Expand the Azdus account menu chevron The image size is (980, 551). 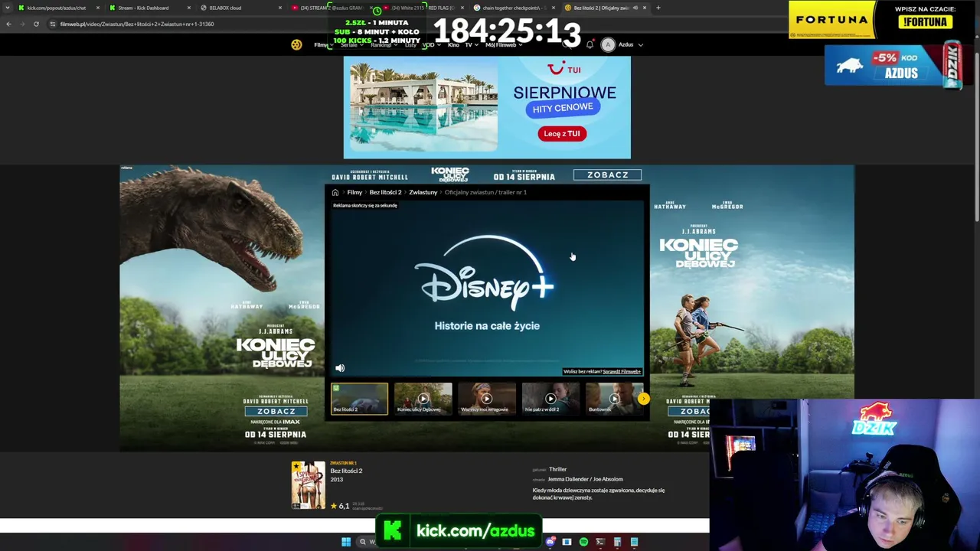(x=641, y=44)
